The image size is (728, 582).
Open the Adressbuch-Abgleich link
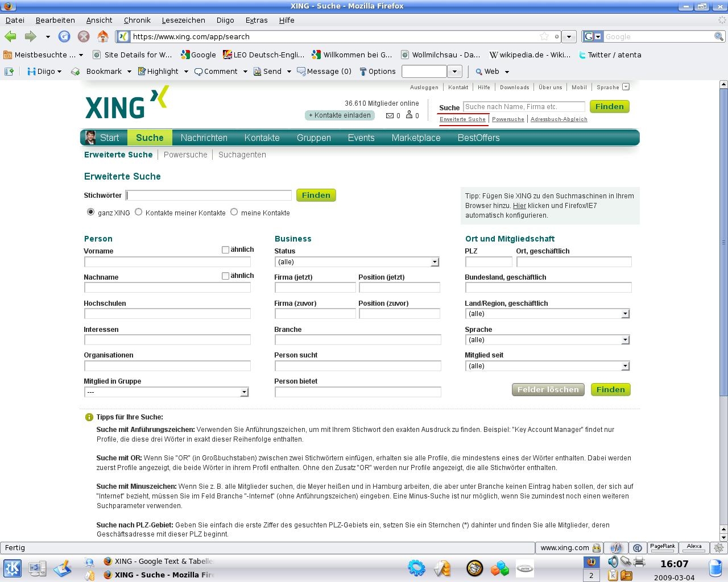[x=559, y=119]
